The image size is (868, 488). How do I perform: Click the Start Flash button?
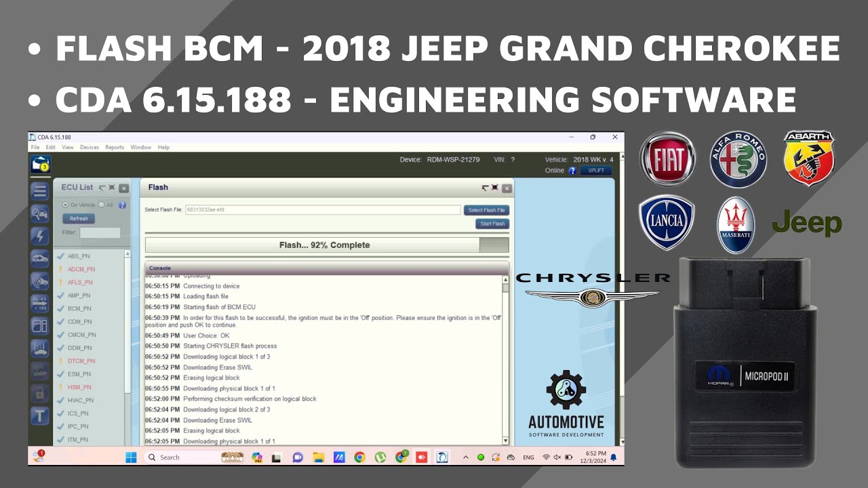492,224
